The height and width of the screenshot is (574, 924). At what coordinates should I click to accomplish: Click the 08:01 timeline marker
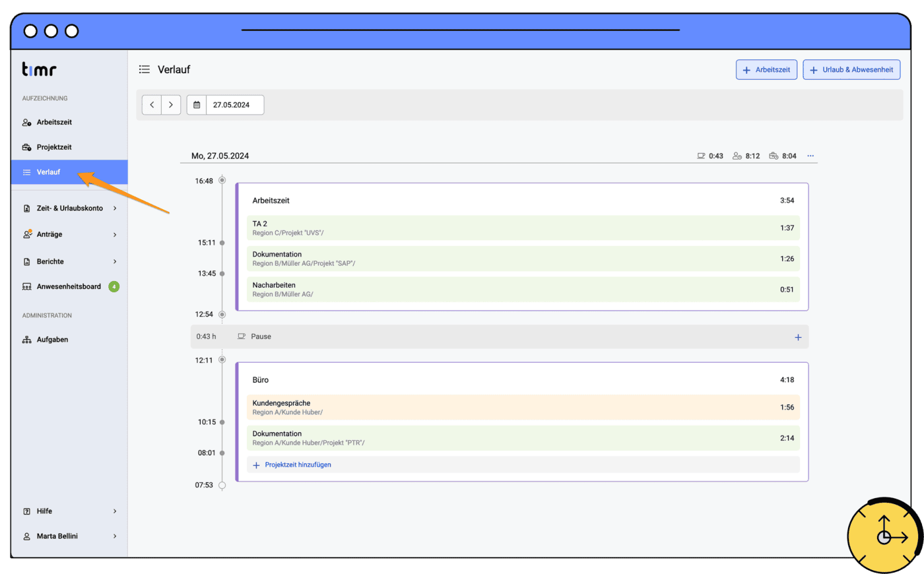pos(222,453)
